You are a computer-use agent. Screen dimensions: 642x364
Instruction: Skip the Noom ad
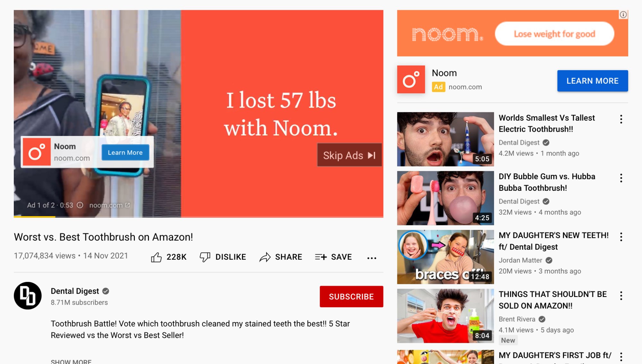coord(349,155)
